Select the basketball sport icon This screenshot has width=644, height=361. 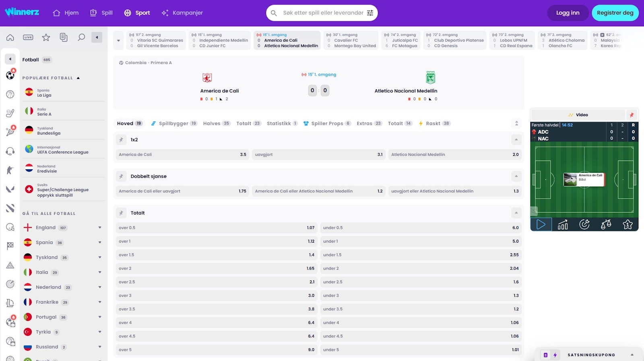click(x=10, y=94)
